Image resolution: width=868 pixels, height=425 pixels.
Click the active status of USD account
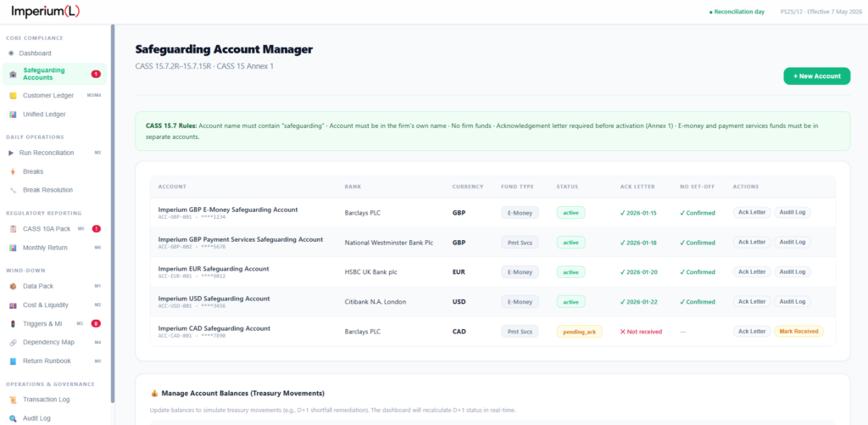pyautogui.click(x=570, y=302)
